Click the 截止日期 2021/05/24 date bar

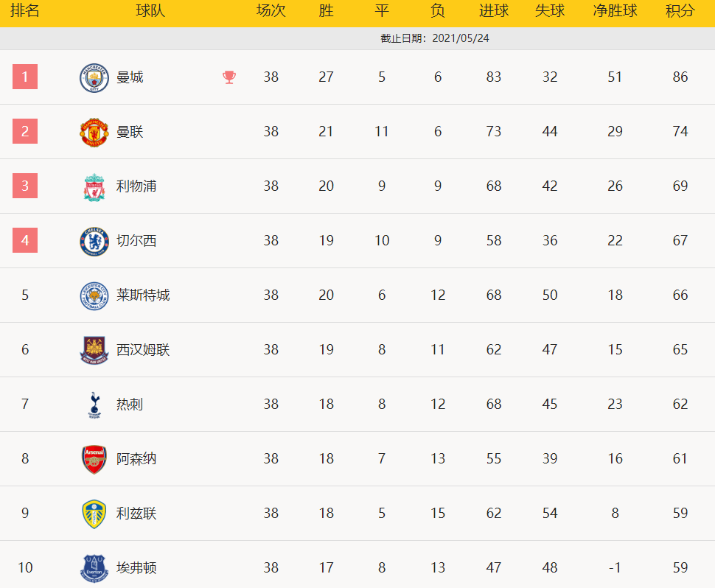click(x=434, y=38)
